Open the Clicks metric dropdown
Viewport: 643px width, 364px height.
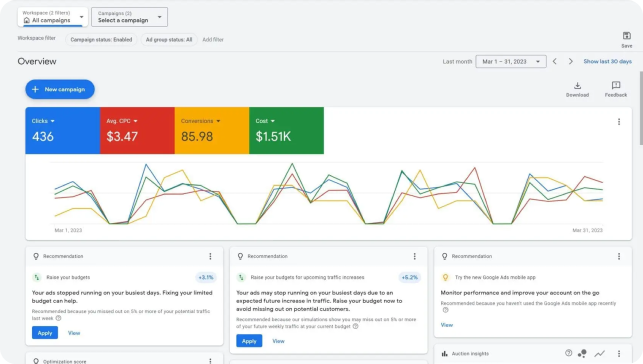coord(43,121)
